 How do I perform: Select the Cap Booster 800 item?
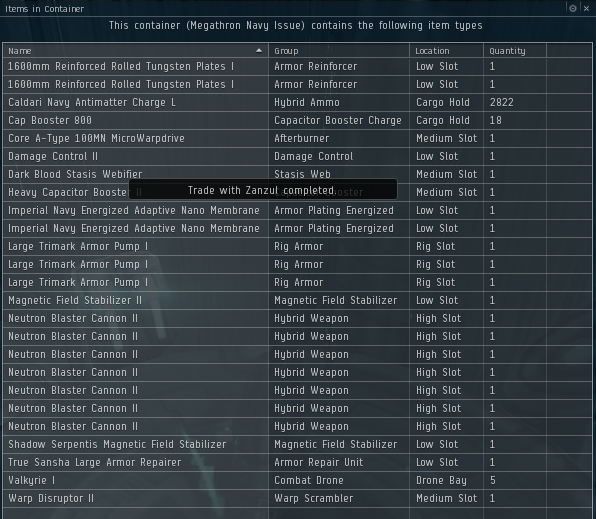coord(297,120)
